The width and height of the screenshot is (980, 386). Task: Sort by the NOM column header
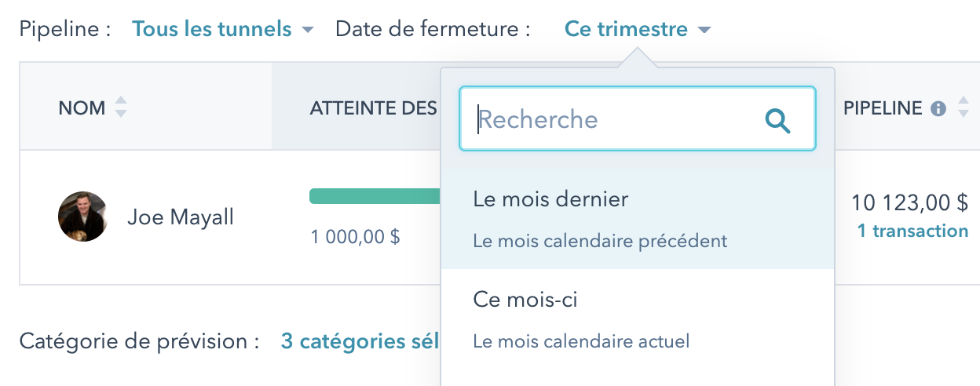(82, 108)
